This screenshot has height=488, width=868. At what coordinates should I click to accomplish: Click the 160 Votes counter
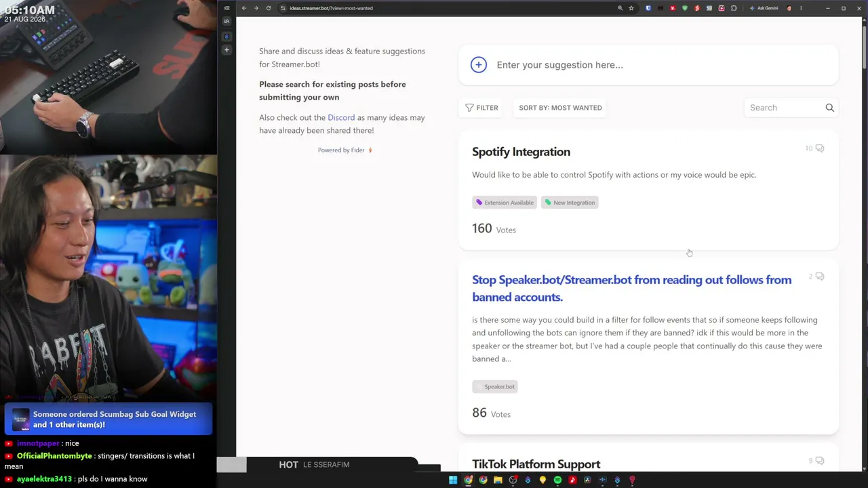494,228
